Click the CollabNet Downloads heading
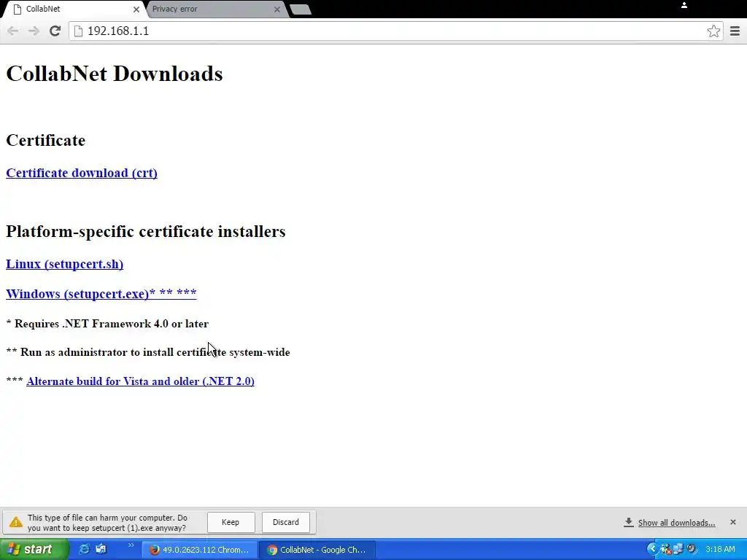 click(x=115, y=74)
